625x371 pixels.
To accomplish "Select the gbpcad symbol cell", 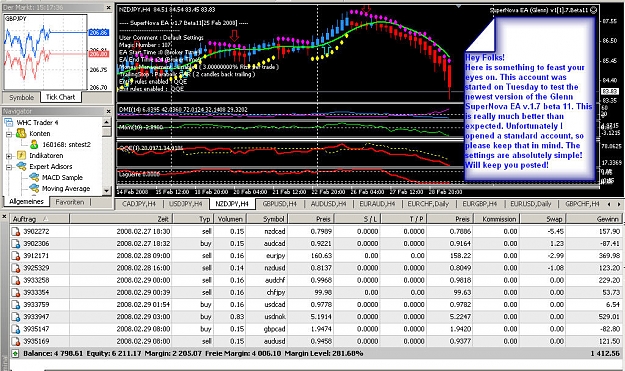I will coord(267,329).
